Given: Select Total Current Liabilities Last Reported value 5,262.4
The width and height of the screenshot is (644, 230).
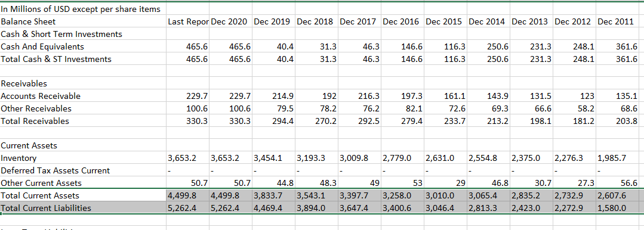Looking at the screenshot, I should coord(187,208).
